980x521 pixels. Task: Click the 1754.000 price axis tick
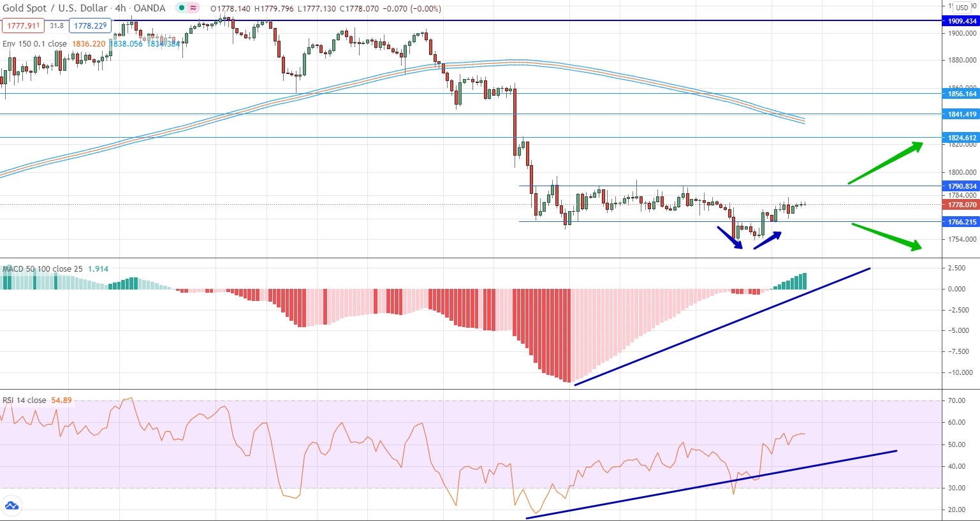click(962, 239)
